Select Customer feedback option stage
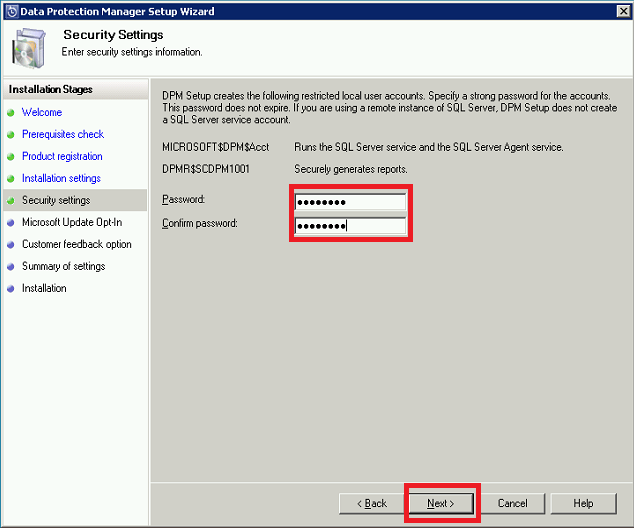 (77, 244)
